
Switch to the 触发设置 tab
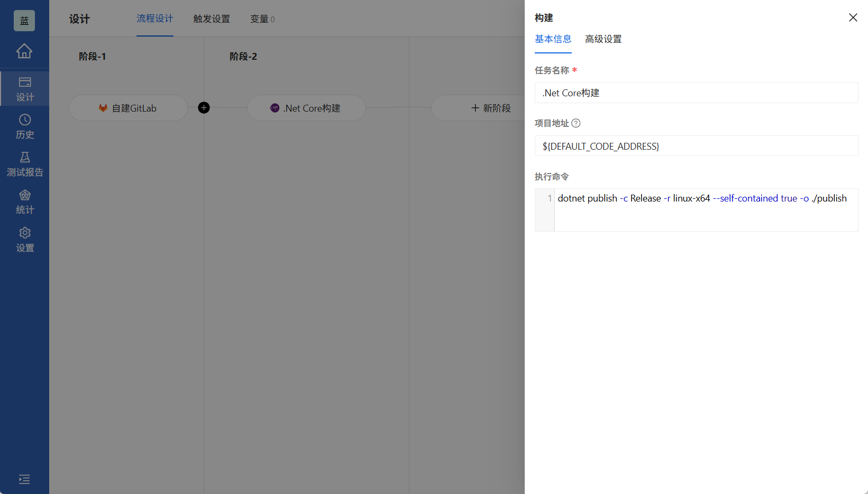coord(212,19)
